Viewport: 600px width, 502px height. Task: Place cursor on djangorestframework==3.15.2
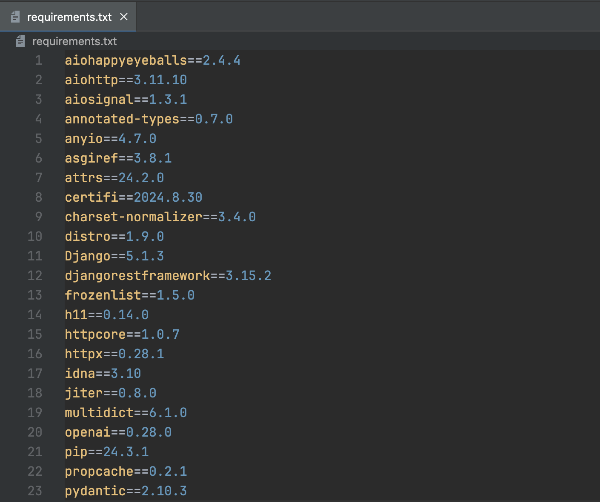(168, 275)
